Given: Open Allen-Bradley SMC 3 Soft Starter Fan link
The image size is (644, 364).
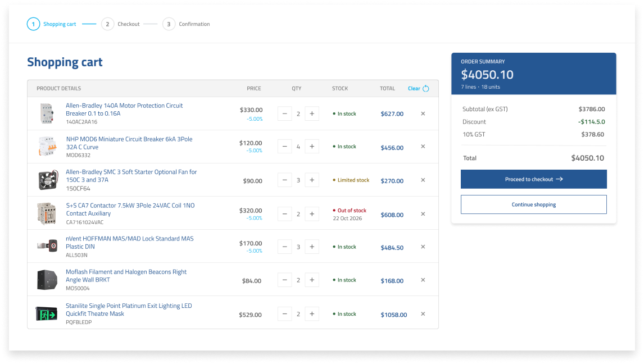Looking at the screenshot, I should coord(131,176).
